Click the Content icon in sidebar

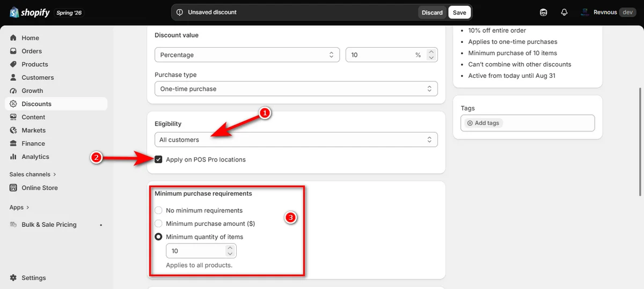[x=13, y=117]
